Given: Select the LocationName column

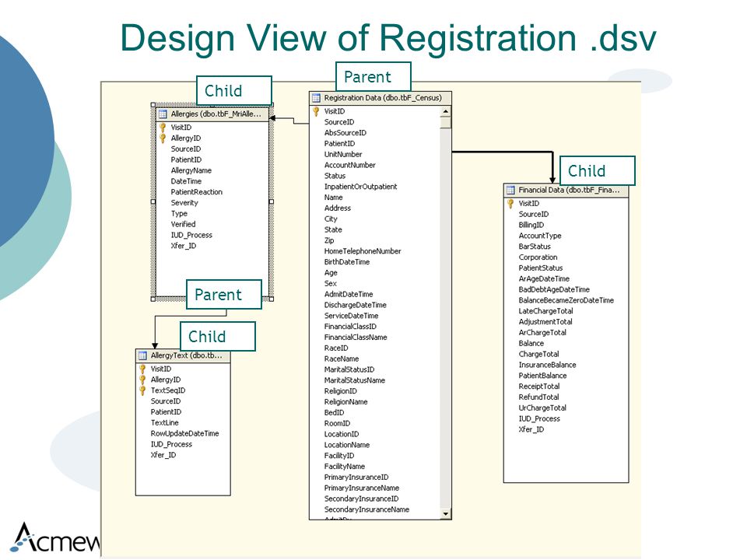Looking at the screenshot, I should (347, 445).
